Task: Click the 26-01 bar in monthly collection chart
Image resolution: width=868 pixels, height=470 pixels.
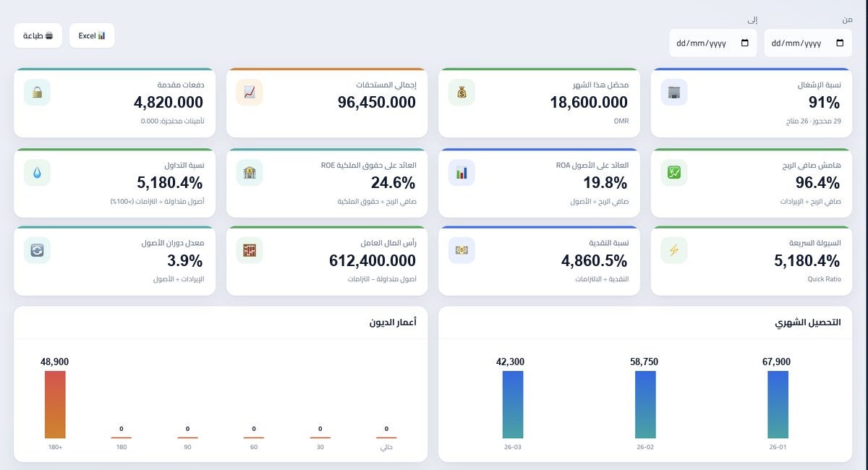Action: coord(778,405)
